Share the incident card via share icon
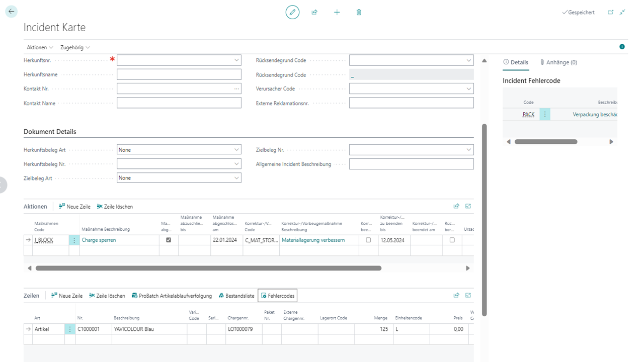 (x=314, y=12)
